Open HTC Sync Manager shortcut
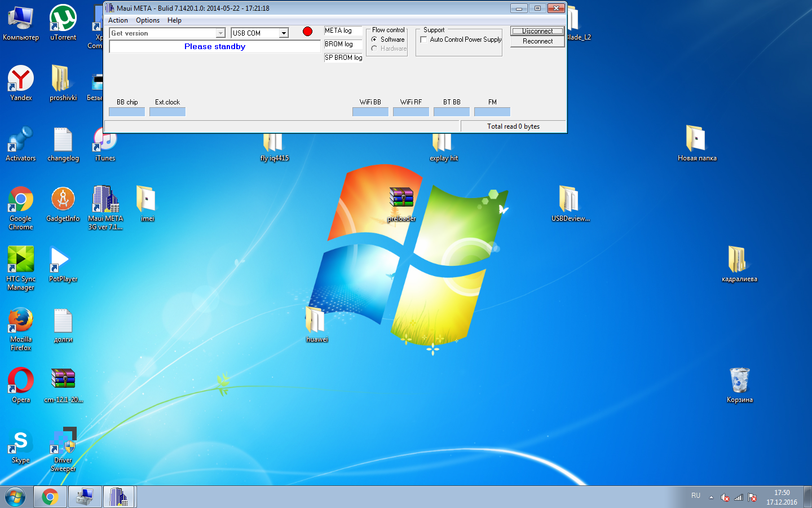The image size is (812, 508). click(21, 261)
